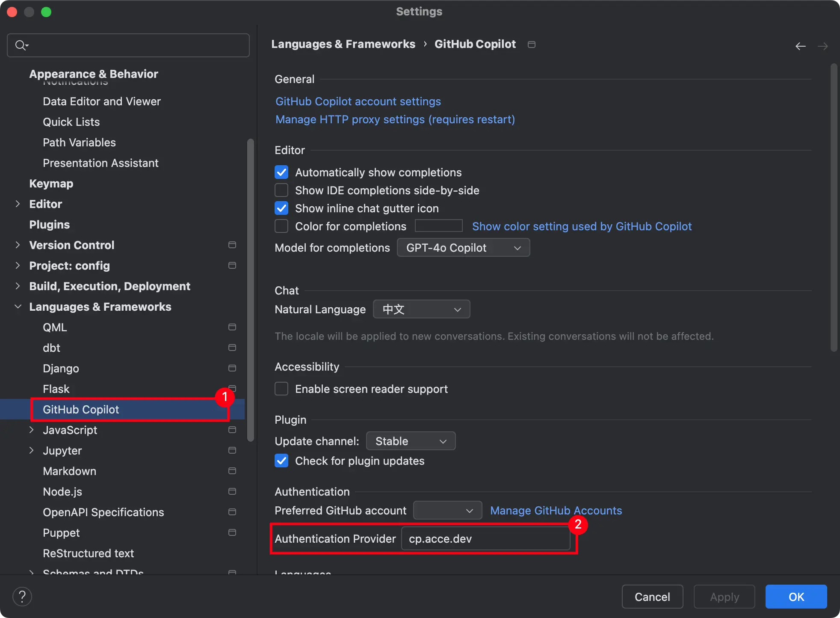Go back with the left arrow

[x=800, y=46]
